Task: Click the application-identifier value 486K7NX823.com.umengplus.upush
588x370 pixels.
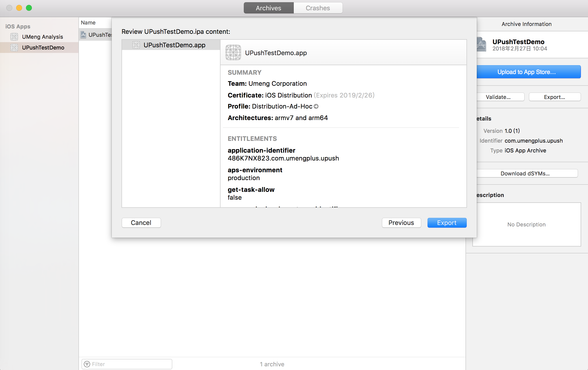Action: coord(283,158)
